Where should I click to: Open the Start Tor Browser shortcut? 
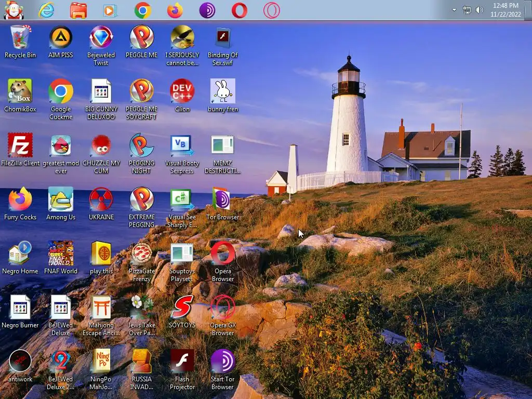(x=222, y=369)
